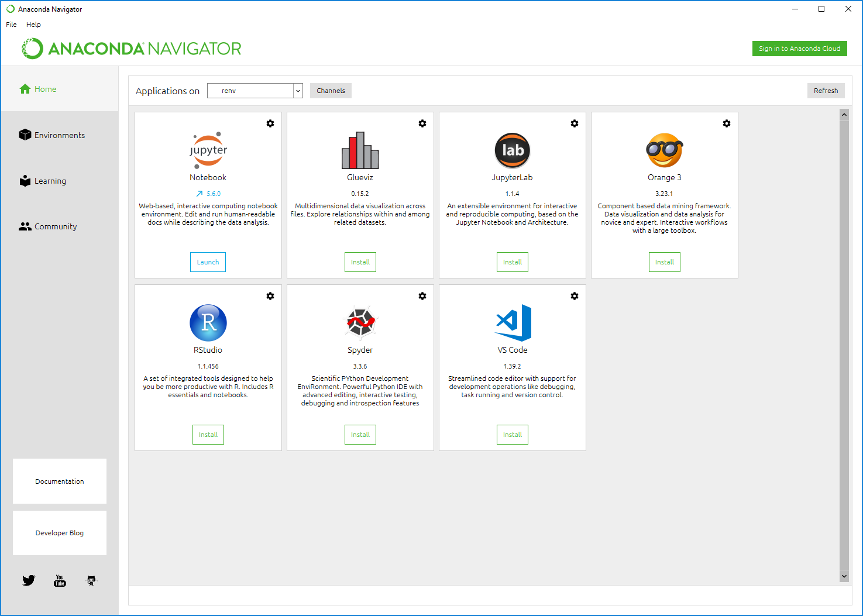
Task: Install Spyder
Action: click(x=360, y=435)
